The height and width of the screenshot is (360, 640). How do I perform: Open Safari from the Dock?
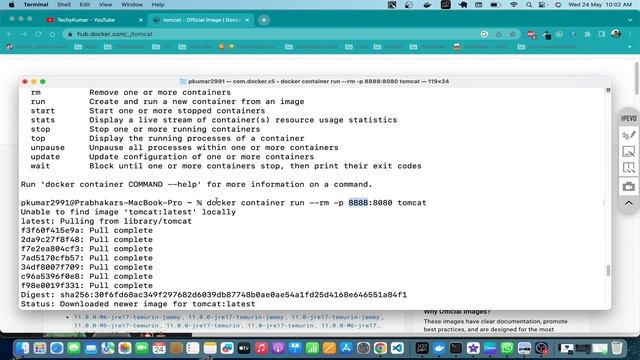57,348
